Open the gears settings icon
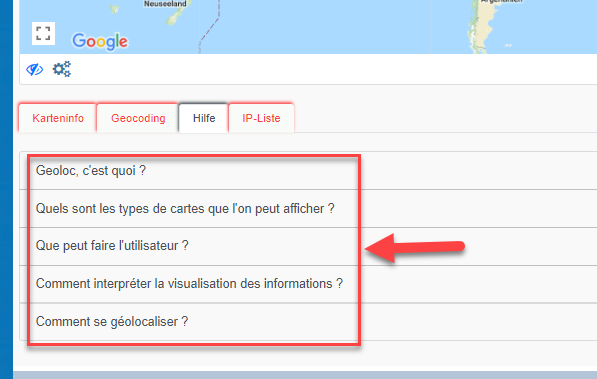This screenshot has width=597, height=379. pyautogui.click(x=62, y=69)
